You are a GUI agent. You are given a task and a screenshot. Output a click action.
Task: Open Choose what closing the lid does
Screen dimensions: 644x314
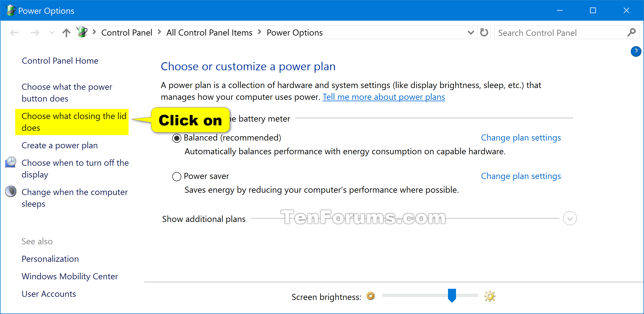(74, 122)
